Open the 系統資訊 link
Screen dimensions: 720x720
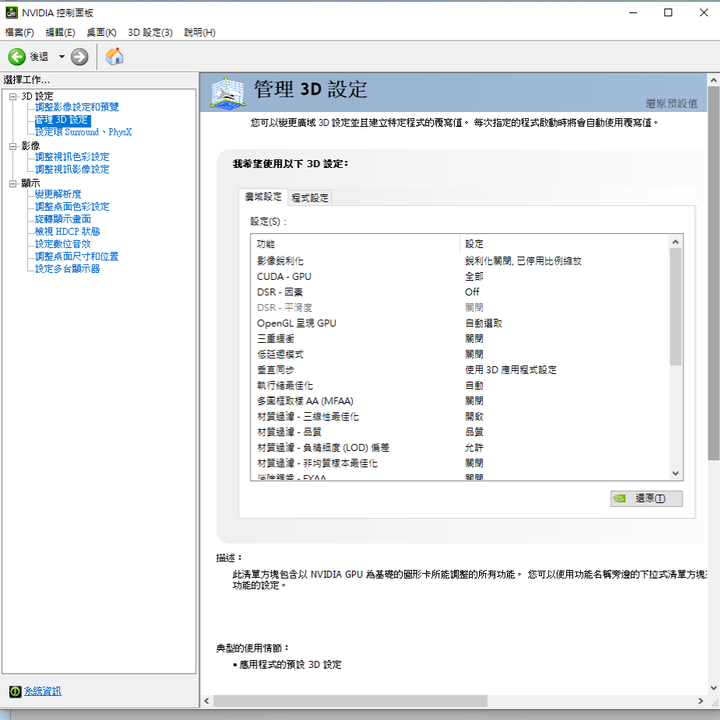pos(43,691)
